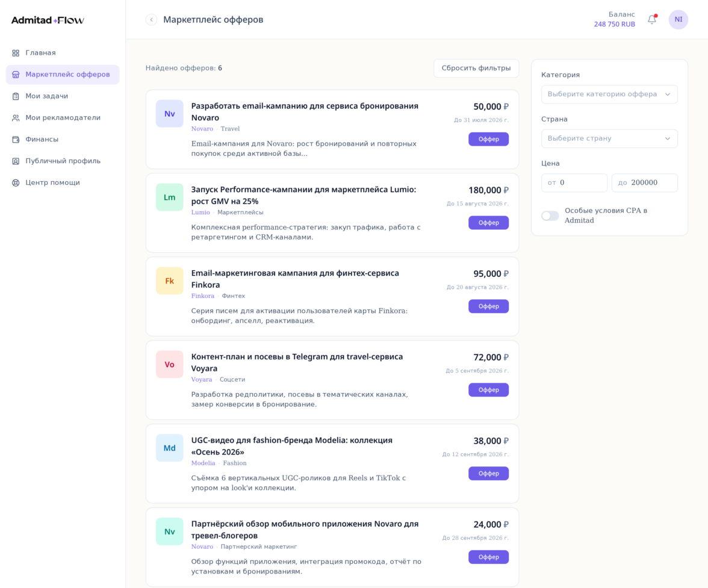Click the 'Партнерский маркетинг' category tag
Image resolution: width=708 pixels, height=588 pixels.
(259, 546)
